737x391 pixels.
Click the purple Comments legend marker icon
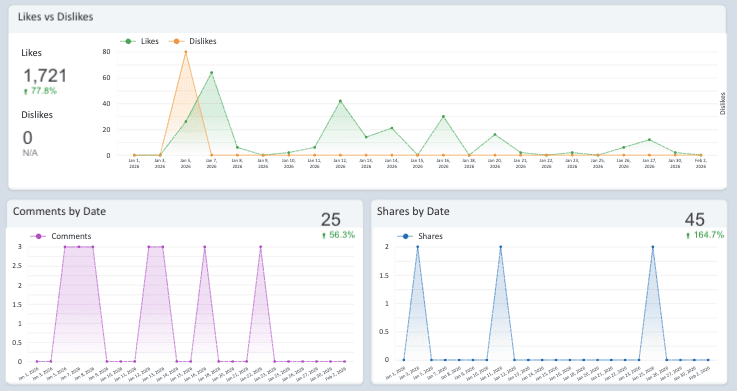[x=38, y=236]
